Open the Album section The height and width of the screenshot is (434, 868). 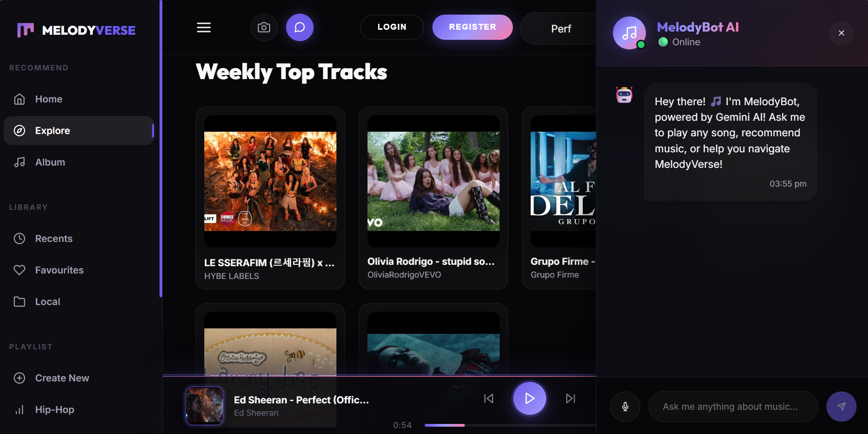coord(79,162)
